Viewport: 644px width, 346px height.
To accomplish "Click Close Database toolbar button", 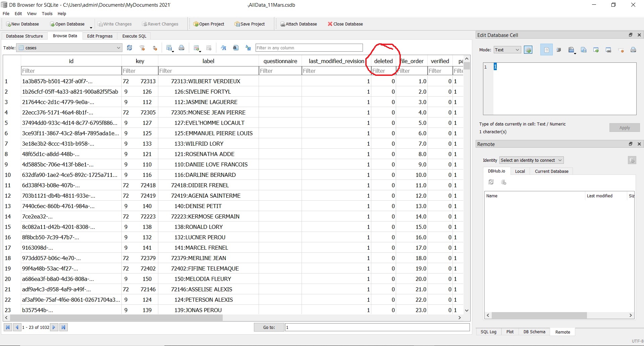I will [345, 24].
